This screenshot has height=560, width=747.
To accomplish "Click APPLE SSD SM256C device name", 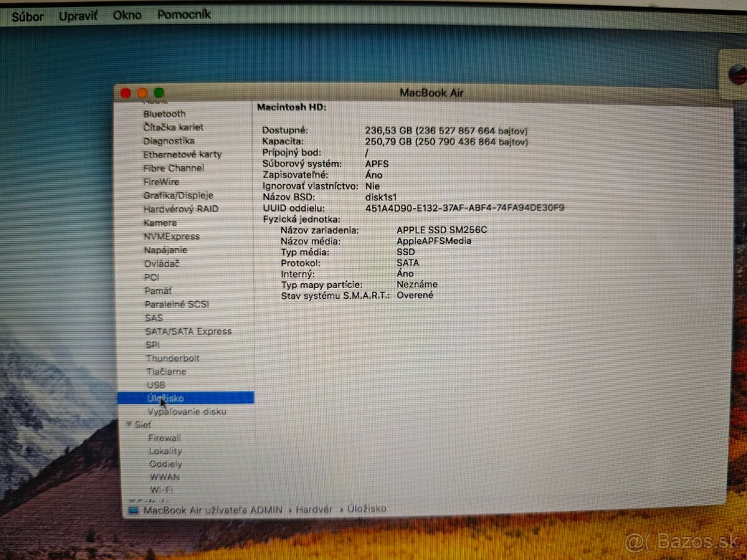I will coord(442,230).
